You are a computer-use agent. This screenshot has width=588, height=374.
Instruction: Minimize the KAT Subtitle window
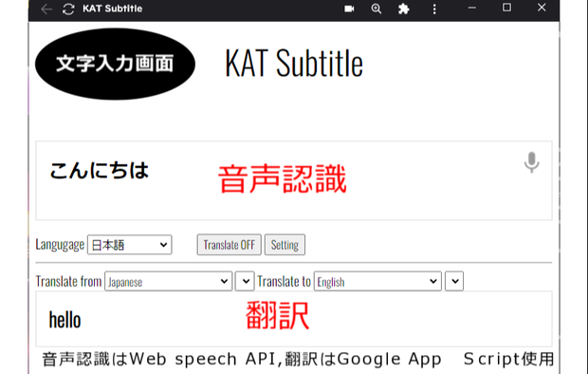tap(472, 8)
